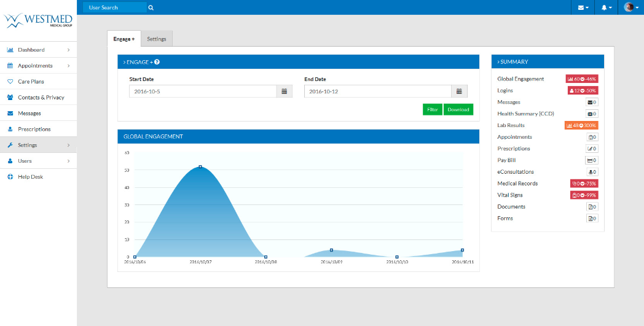The image size is (644, 326).
Task: Open the Start Date calendar picker
Action: point(285,91)
